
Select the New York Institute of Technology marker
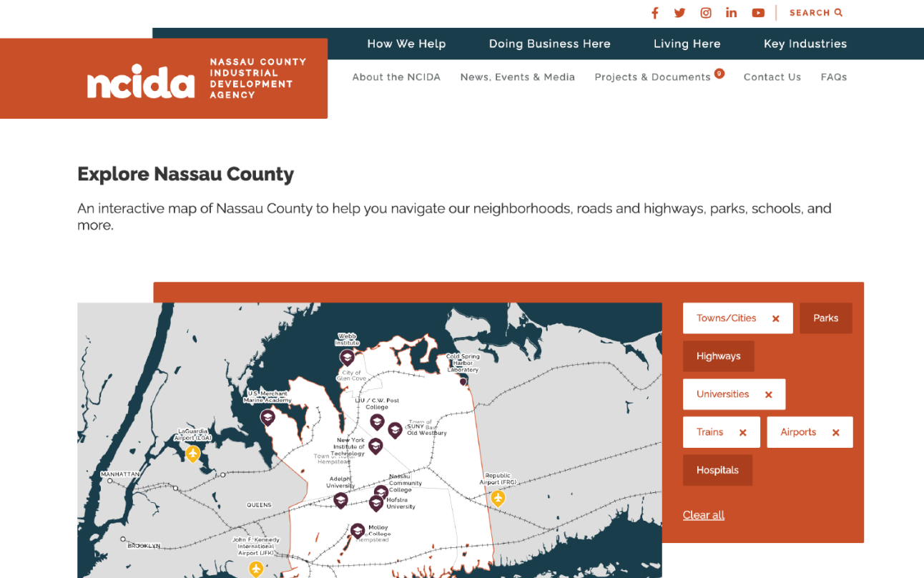pos(375,446)
